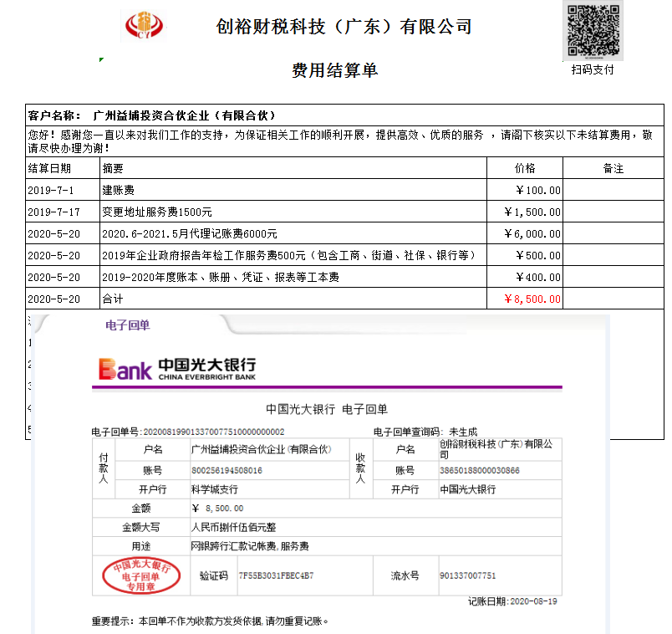Click the 记账日期:2020-08-19 booking date

(512, 601)
